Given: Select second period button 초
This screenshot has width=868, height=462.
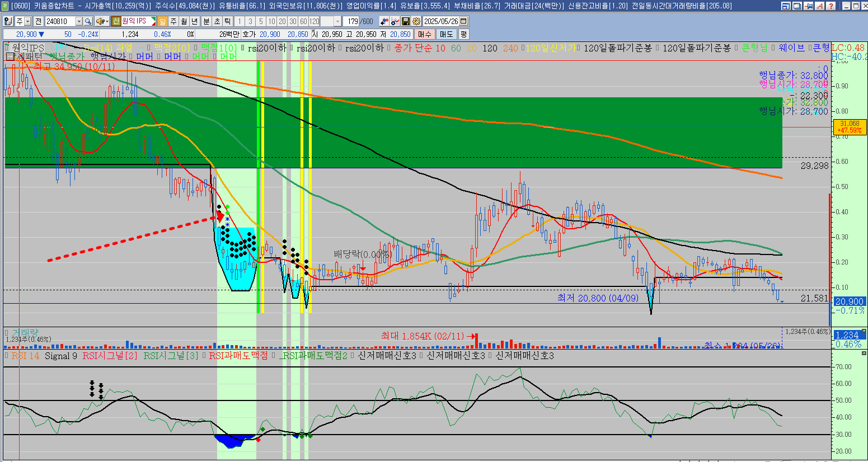Looking at the screenshot, I should (x=217, y=21).
